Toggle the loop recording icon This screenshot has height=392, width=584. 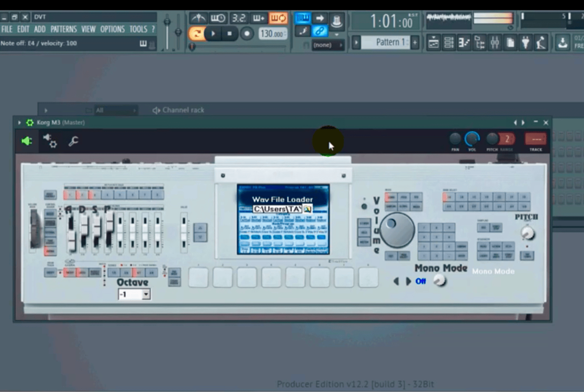click(x=278, y=18)
